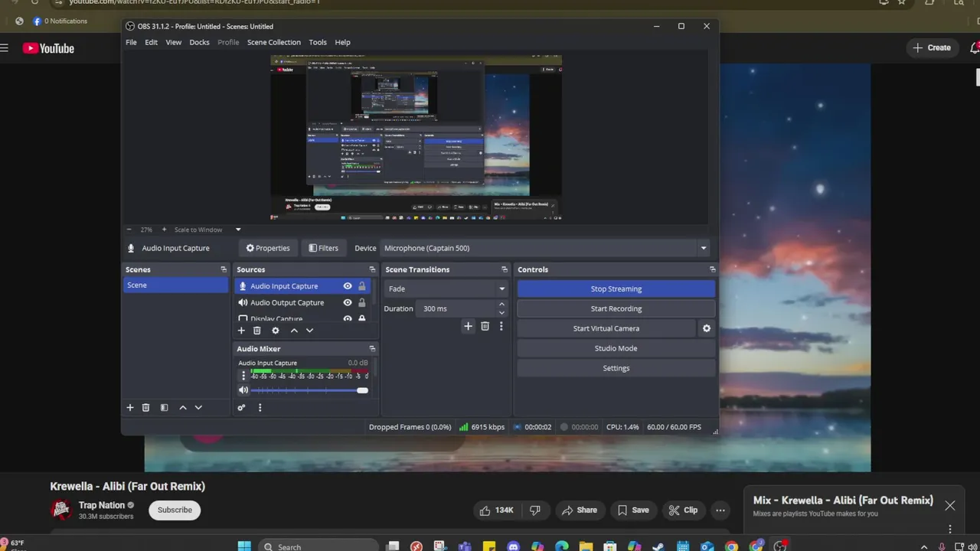Add a scene transition with plus icon
The width and height of the screenshot is (980, 551).
click(468, 326)
